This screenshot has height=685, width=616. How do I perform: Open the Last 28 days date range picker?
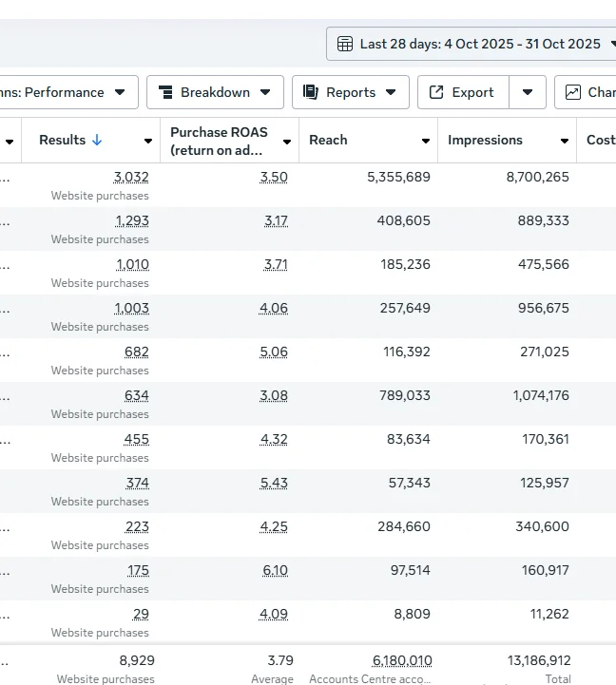pyautogui.click(x=472, y=44)
